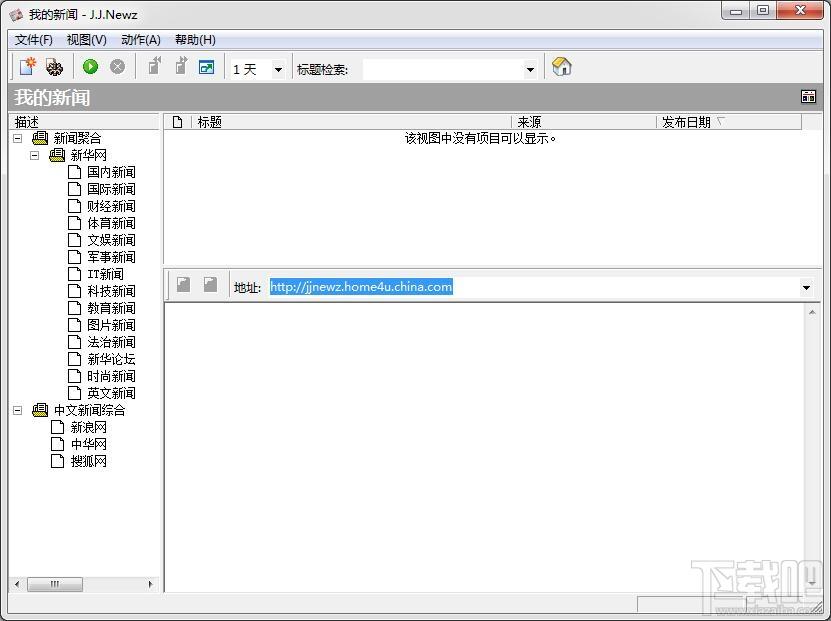Open the 文件(F) menu
Screen dimensions: 831x621
tap(33, 40)
